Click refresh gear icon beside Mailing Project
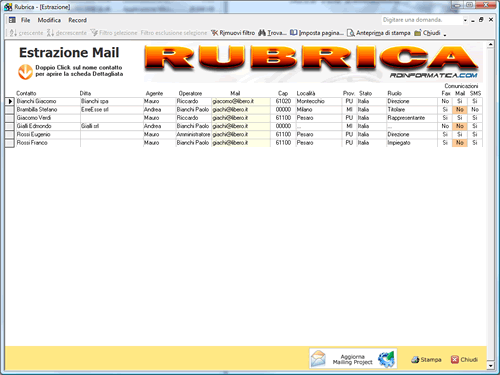The height and width of the screenshot is (375, 500). 386,359
